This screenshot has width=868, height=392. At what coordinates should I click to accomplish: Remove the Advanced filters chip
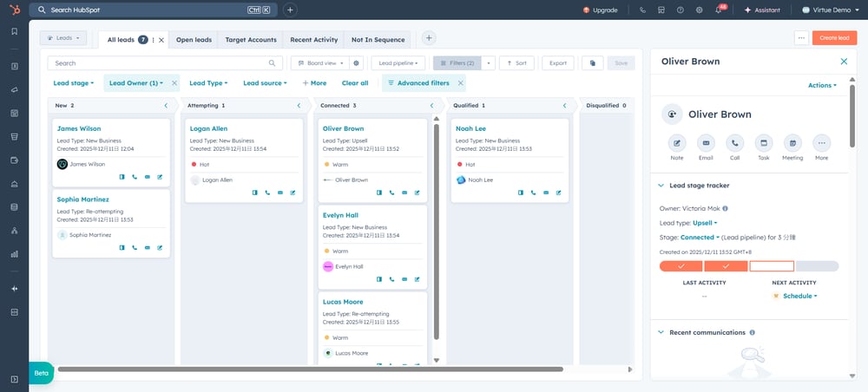tap(460, 83)
